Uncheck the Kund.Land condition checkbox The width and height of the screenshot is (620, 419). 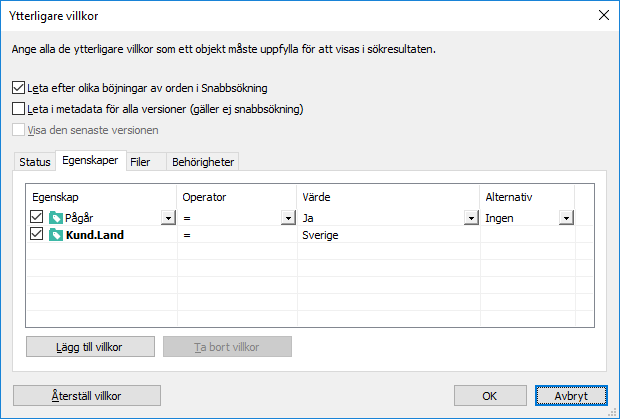click(36, 234)
